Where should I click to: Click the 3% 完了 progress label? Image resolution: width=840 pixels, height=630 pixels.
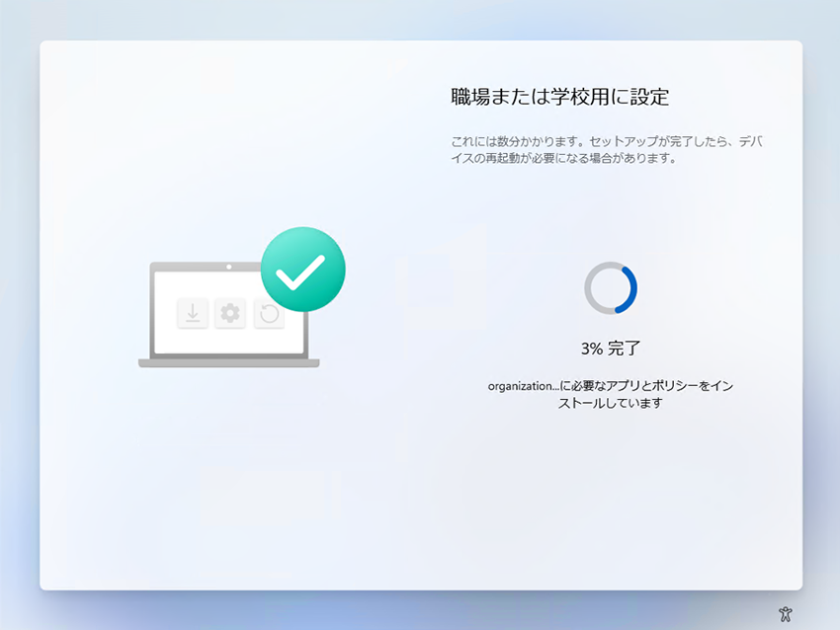coord(611,349)
